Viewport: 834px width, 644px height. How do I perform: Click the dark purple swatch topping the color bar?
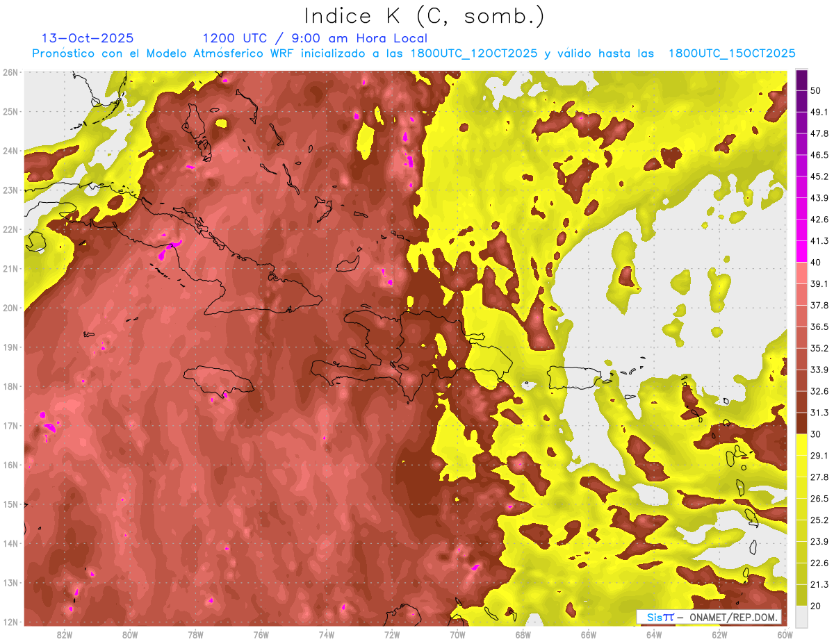(x=802, y=79)
